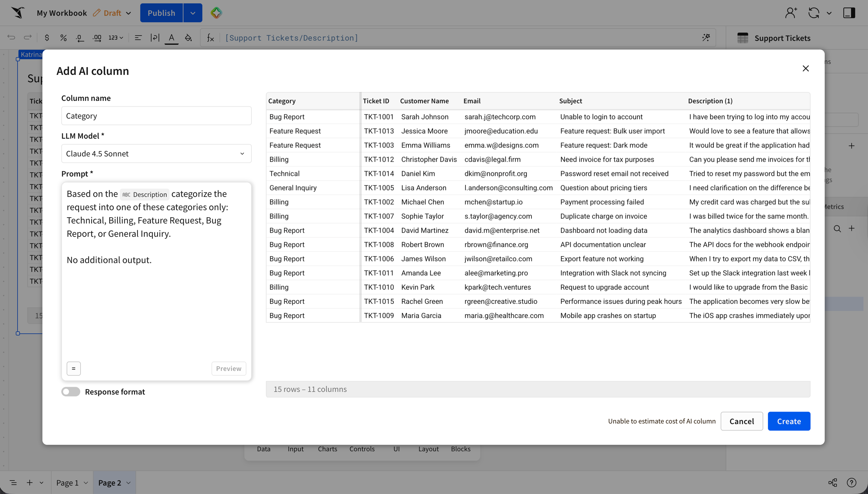Decrease decimal places icon
Image resolution: width=868 pixels, height=494 pixels.
(x=80, y=38)
